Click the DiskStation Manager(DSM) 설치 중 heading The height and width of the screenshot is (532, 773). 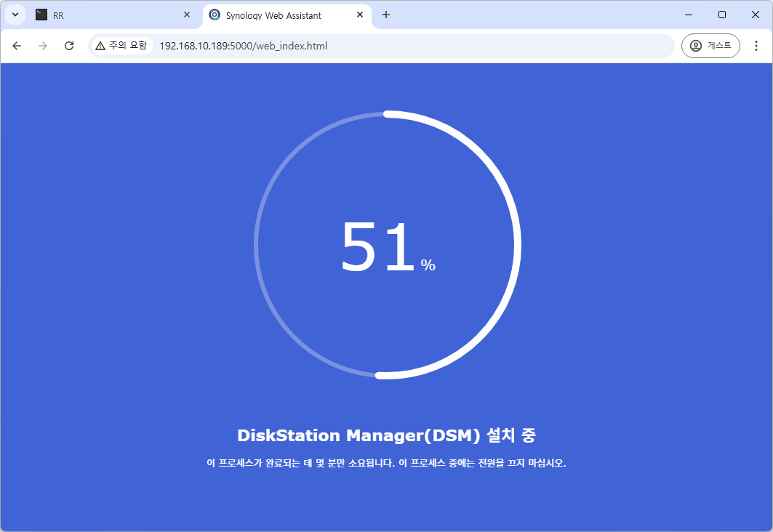pyautogui.click(x=387, y=435)
